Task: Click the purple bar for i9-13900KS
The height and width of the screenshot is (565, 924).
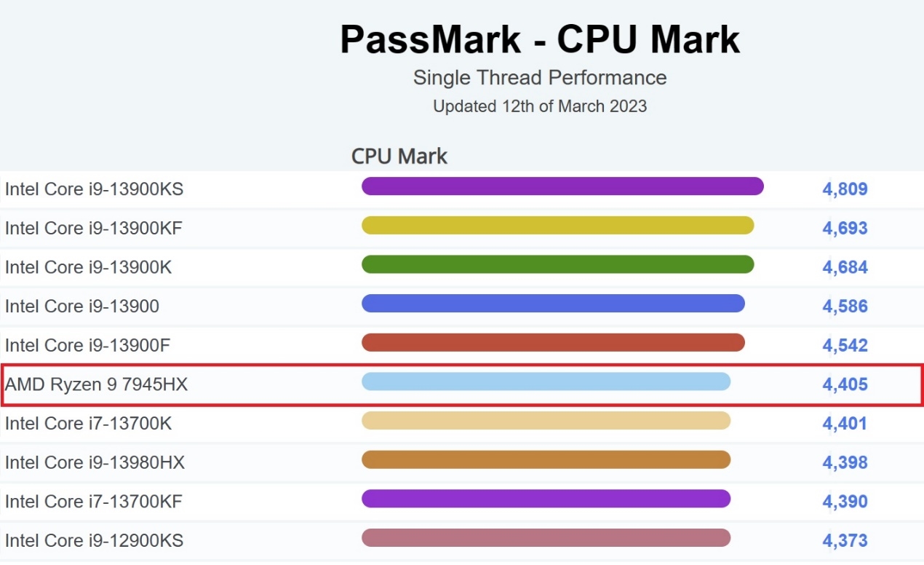Action: (562, 186)
